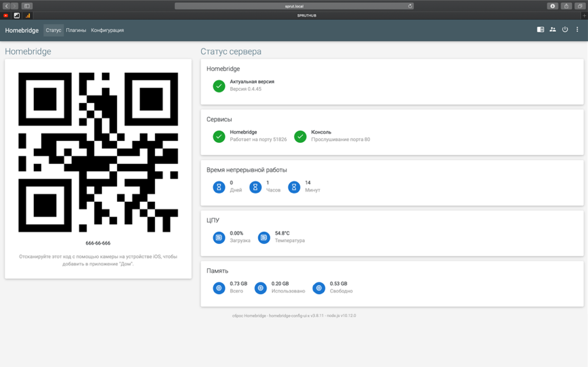Switch to the Плагины tab
Viewport: 588px width, 367px height.
pyautogui.click(x=76, y=30)
